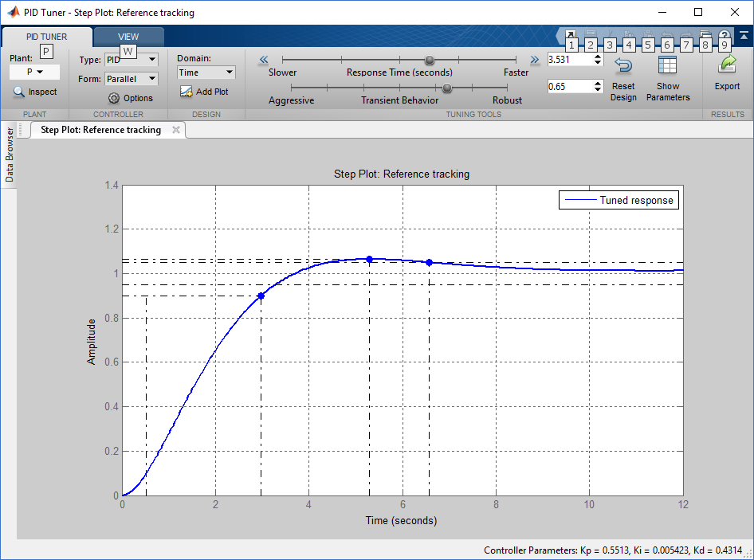Click the Time (seconds) axis label

tap(401, 521)
